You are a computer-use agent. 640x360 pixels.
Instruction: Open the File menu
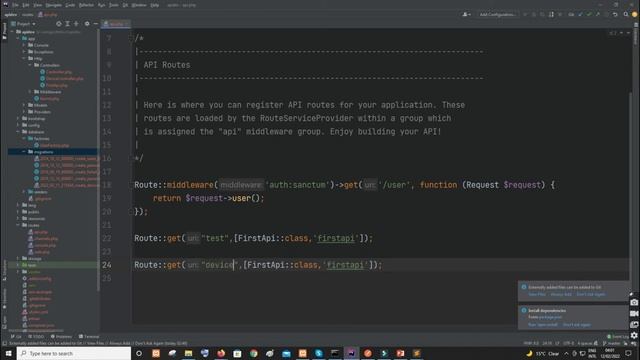(15, 5)
